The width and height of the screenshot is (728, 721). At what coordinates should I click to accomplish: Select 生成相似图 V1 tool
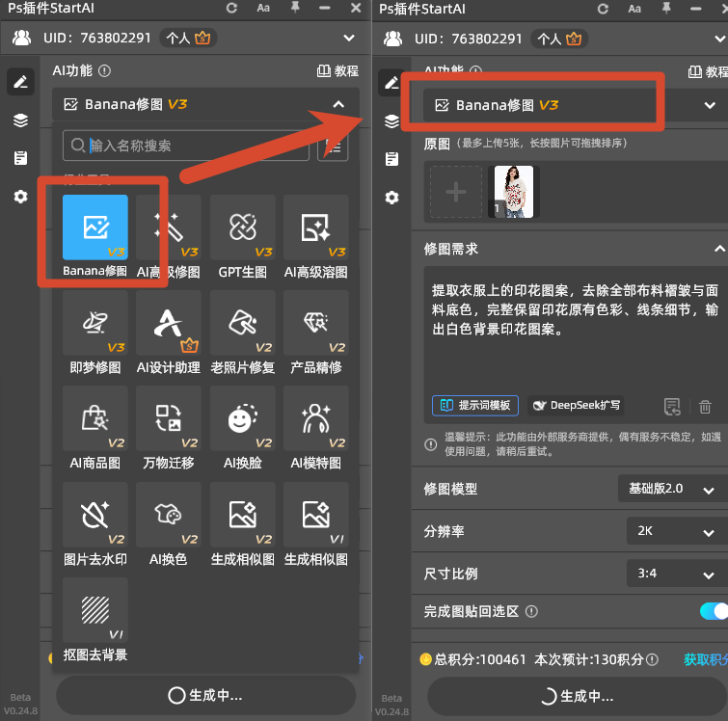[x=315, y=515]
